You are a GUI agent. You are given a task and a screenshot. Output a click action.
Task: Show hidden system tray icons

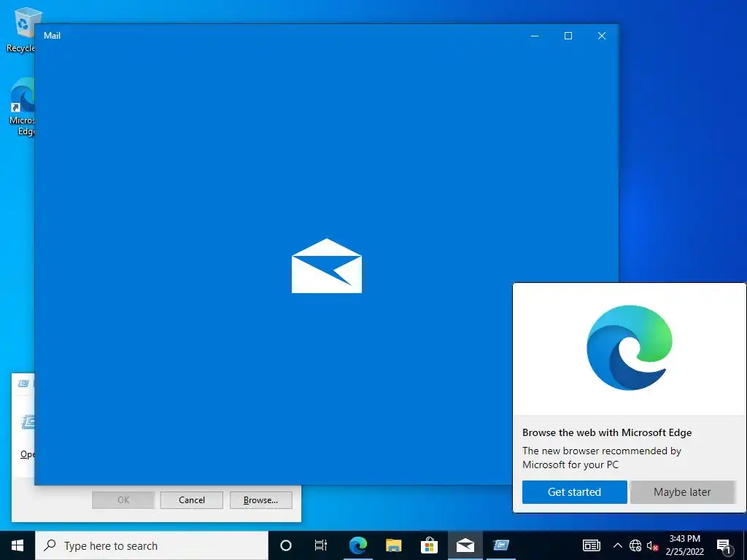(617, 545)
